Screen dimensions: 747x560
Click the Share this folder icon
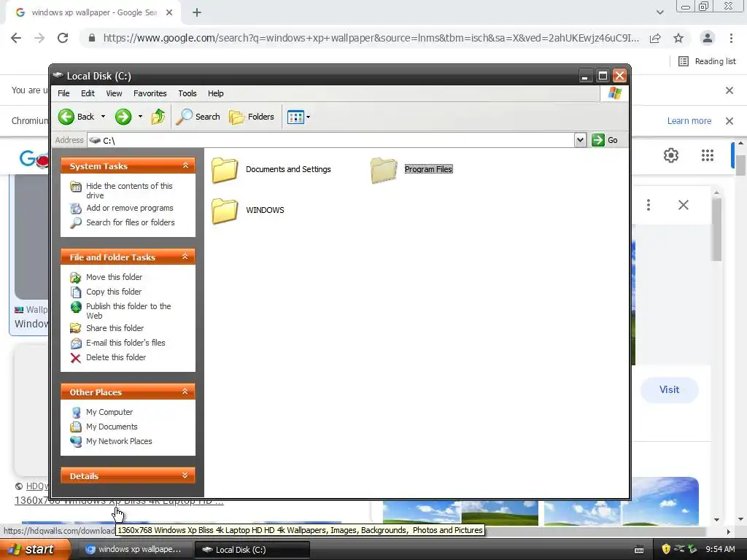[76, 328]
